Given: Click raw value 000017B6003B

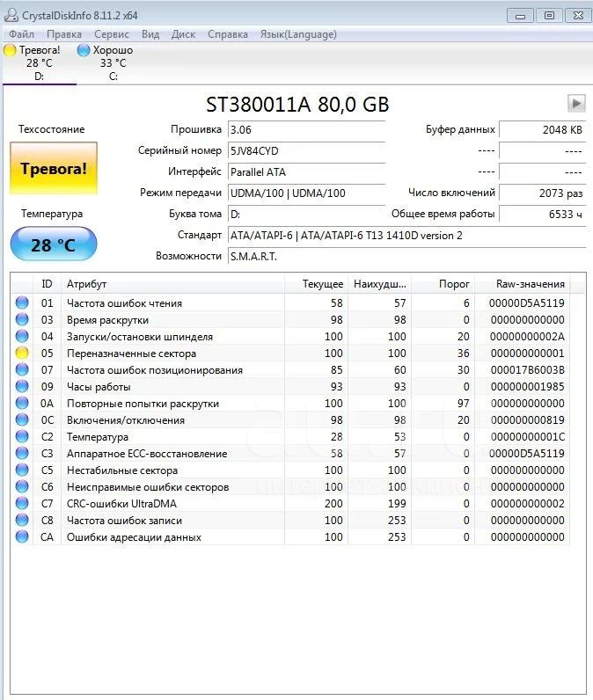Looking at the screenshot, I should (x=527, y=370).
